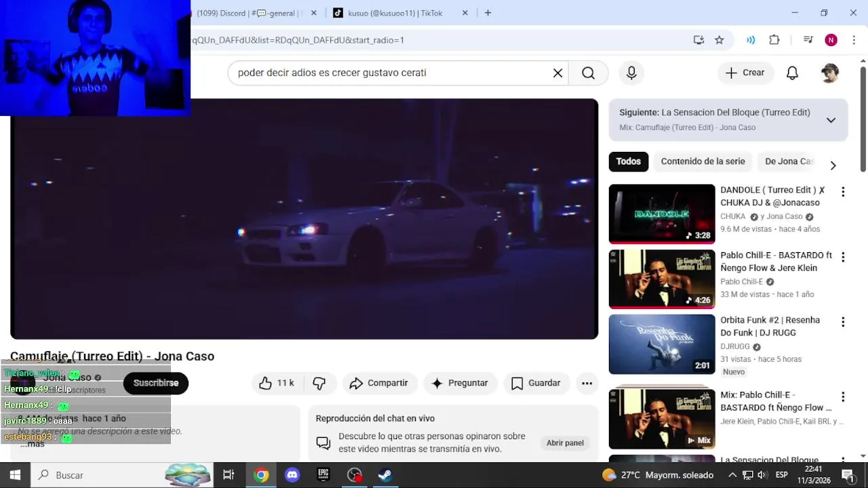Click the Preguntar button
This screenshot has width=868, height=488.
pos(460,383)
